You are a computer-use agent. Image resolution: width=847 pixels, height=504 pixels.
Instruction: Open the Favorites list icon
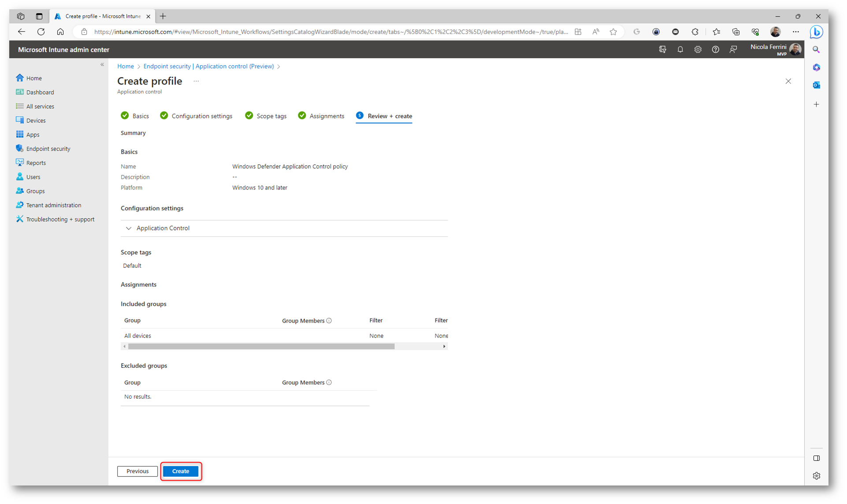716,32
